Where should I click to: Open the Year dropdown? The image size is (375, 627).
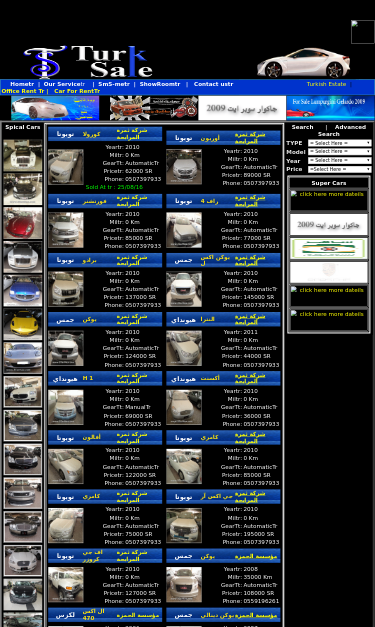339,160
